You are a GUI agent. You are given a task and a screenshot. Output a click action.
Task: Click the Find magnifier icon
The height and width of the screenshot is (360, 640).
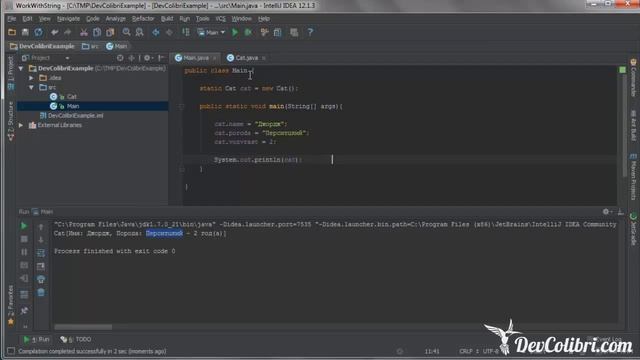tap(127, 32)
